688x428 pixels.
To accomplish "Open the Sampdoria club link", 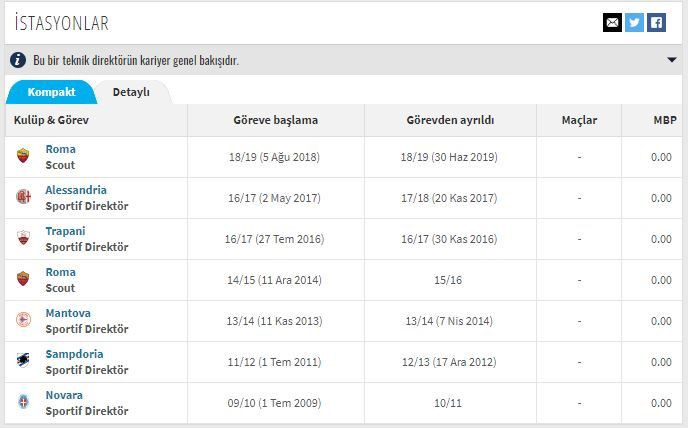I will pos(75,354).
